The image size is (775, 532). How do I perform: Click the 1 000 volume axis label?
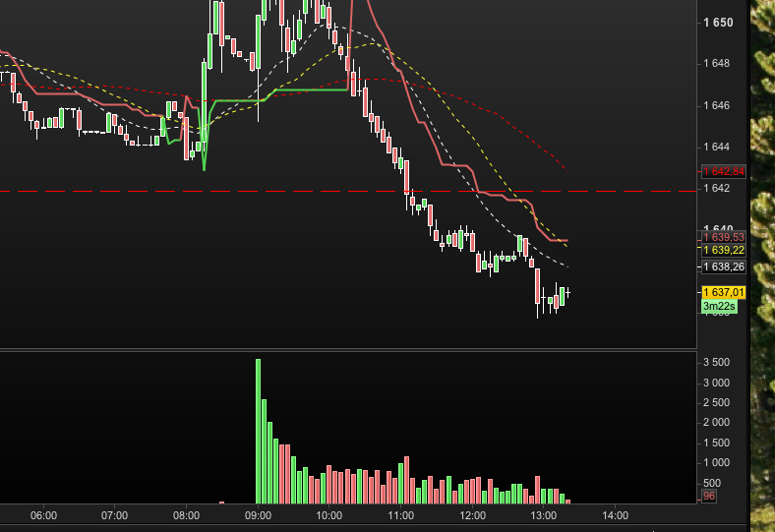[716, 462]
